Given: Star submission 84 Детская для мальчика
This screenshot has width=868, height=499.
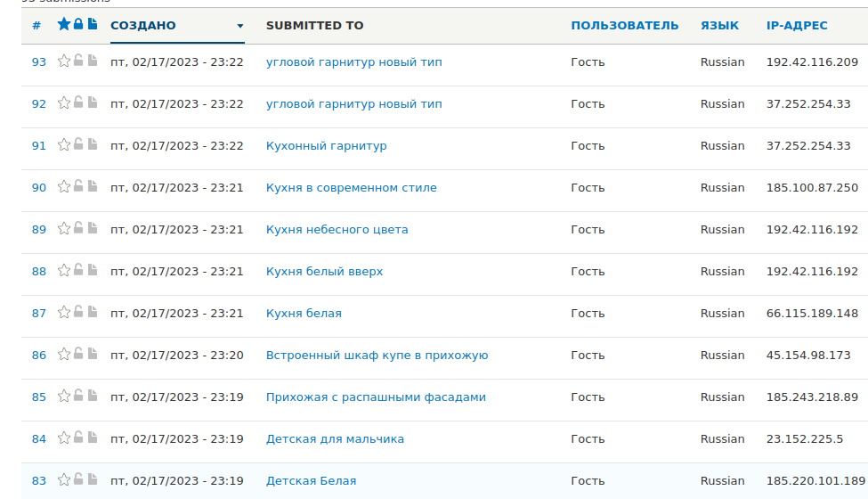Looking at the screenshot, I should click(x=64, y=438).
